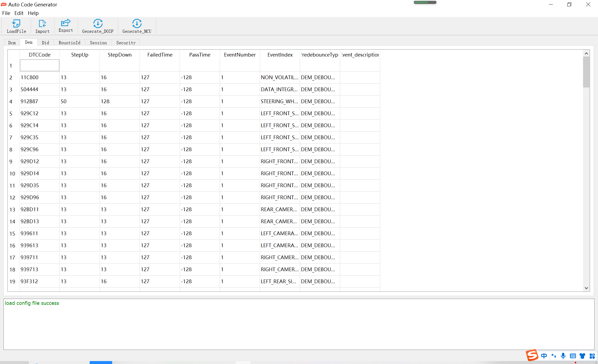Toggle the input method punctuation icon
Viewport: 598px width, 364px height.
tap(554, 356)
